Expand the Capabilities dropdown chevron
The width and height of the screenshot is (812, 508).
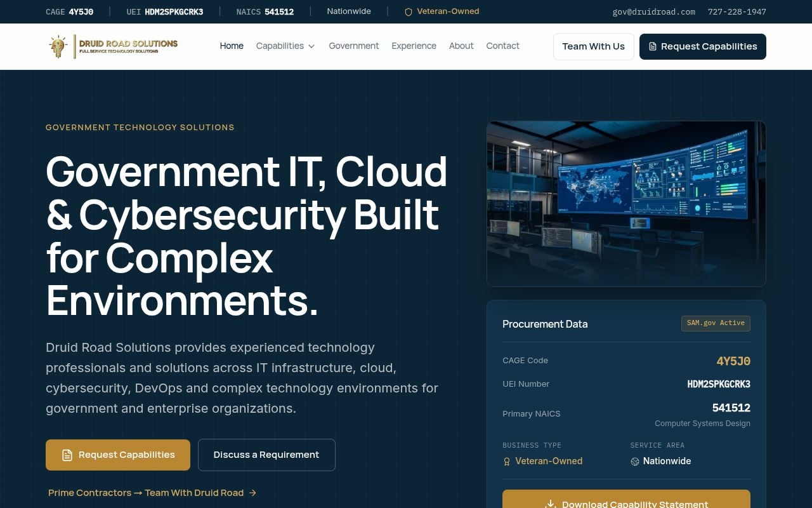point(311,46)
